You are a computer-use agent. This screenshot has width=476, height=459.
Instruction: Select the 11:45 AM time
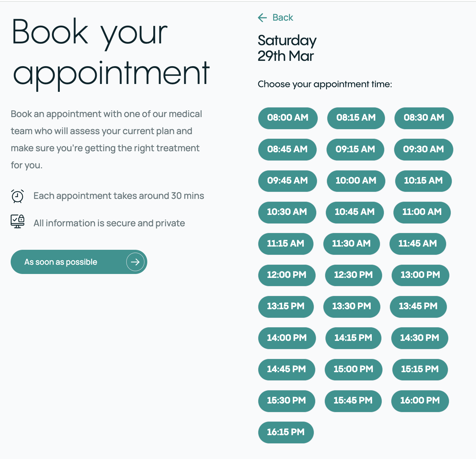pyautogui.click(x=418, y=244)
